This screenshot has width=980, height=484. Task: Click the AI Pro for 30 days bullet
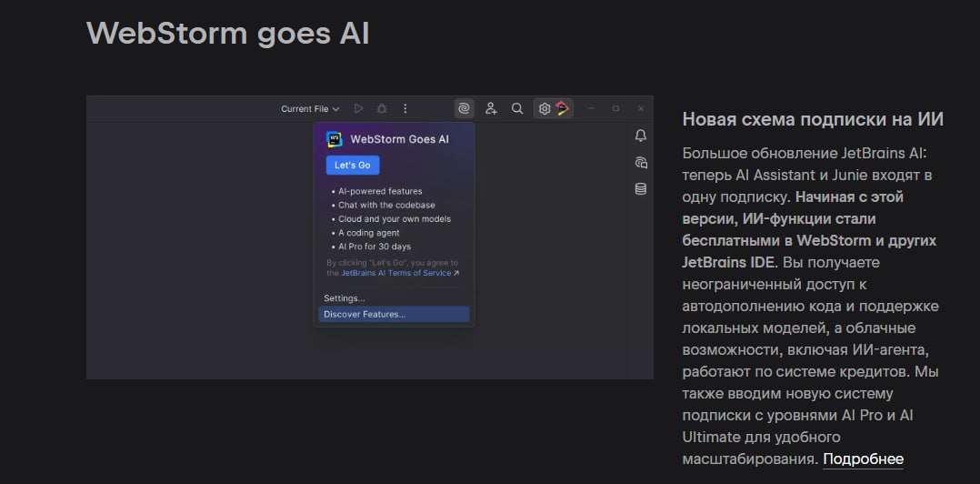375,247
